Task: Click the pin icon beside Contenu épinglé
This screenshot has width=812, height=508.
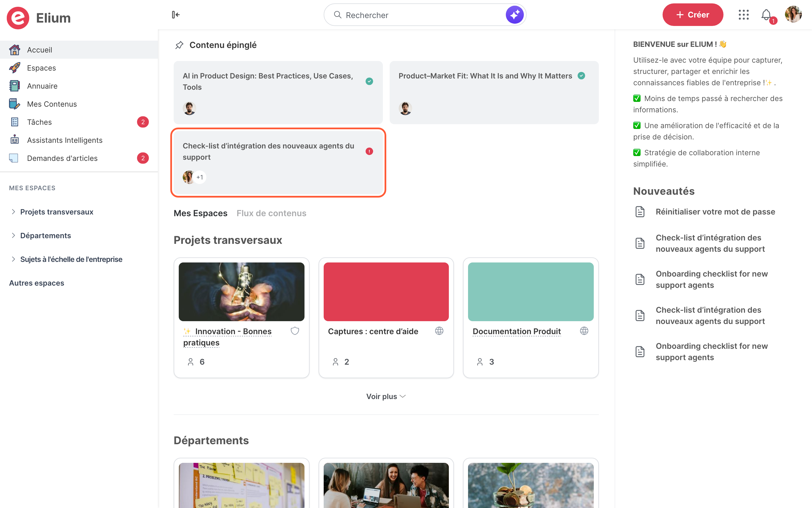Action: [180, 45]
